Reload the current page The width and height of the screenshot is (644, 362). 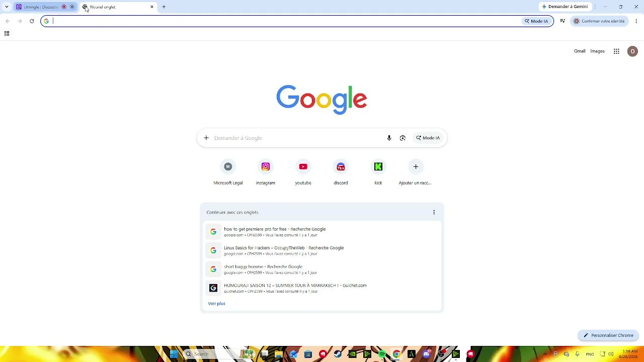tap(32, 21)
